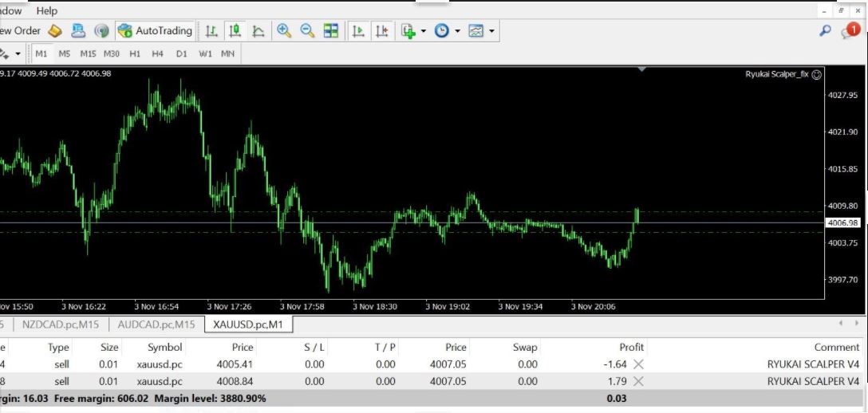
Task: Toggle chart auto scroll
Action: pyautogui.click(x=358, y=31)
